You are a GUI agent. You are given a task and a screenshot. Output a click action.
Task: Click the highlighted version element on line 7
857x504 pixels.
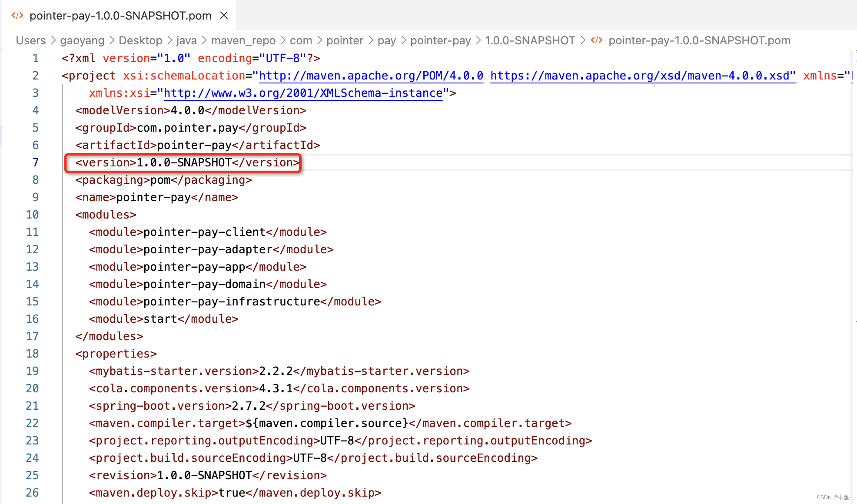click(183, 162)
